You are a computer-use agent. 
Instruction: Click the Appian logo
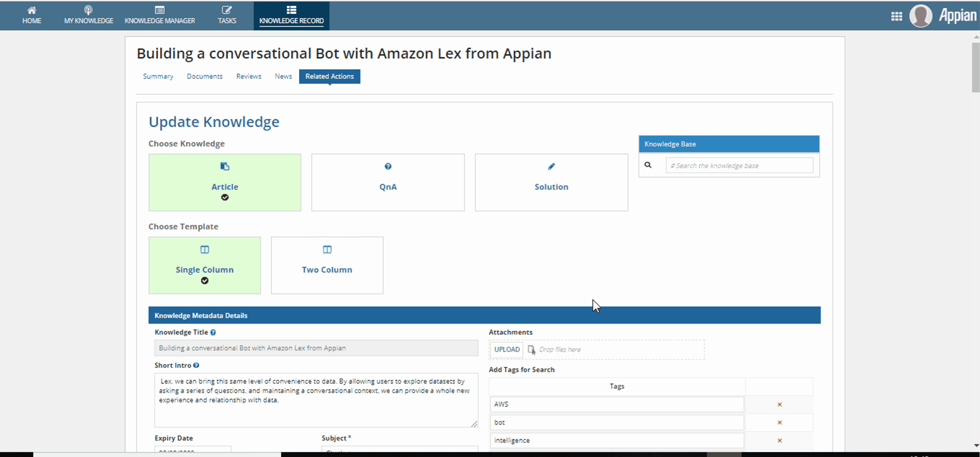(958, 16)
